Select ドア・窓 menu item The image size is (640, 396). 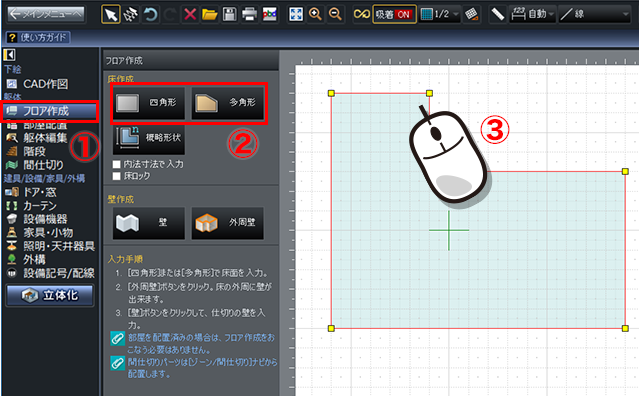coord(31,192)
